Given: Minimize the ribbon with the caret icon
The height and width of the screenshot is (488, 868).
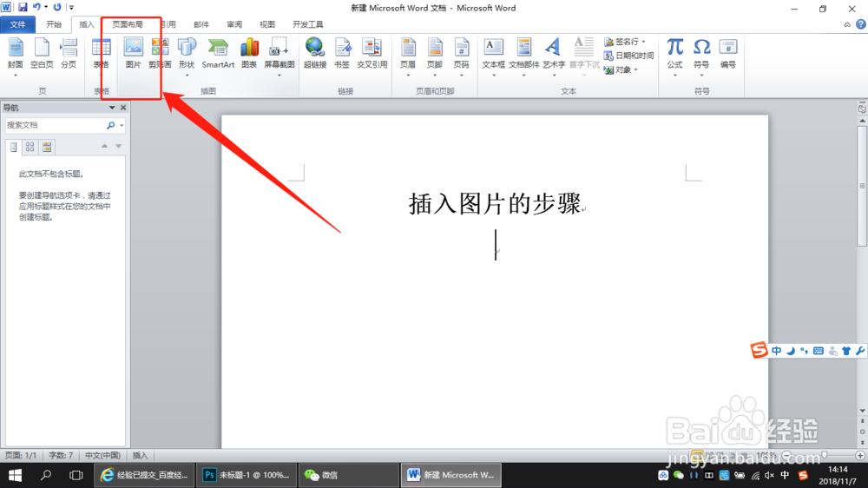Looking at the screenshot, I should 847,24.
